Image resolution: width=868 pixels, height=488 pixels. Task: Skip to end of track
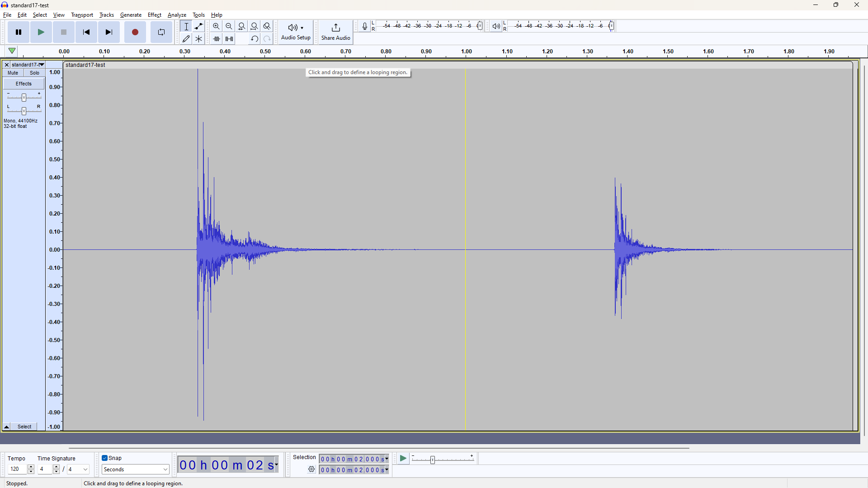click(x=109, y=32)
